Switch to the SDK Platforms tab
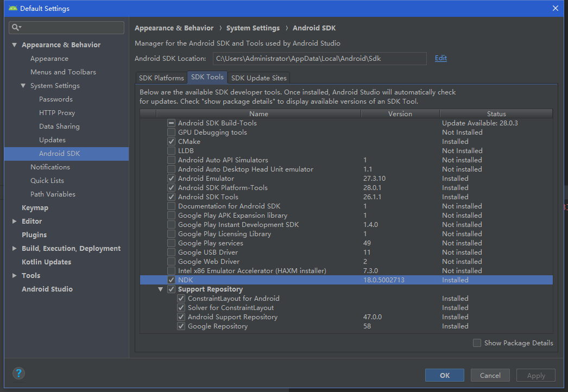 coord(161,78)
